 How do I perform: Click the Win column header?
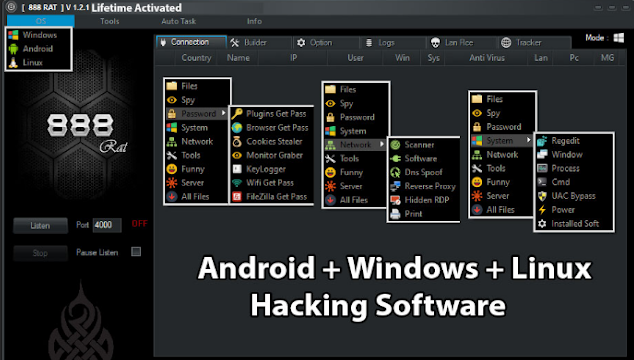[x=402, y=58]
